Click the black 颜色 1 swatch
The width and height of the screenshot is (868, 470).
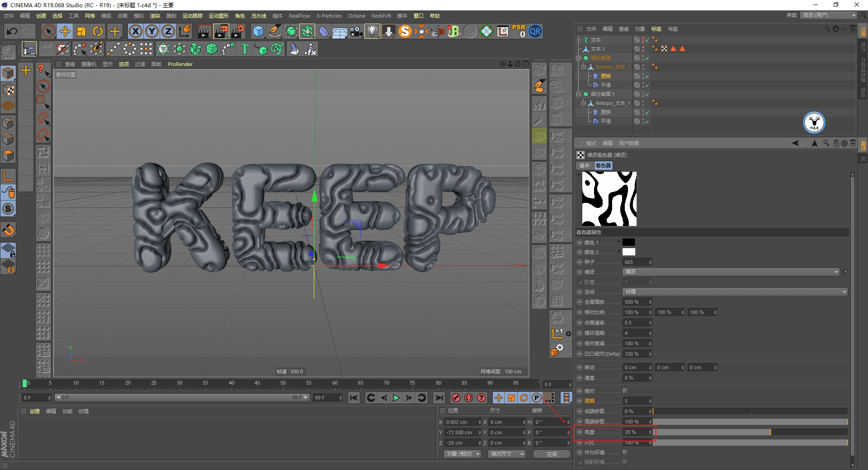pos(629,242)
